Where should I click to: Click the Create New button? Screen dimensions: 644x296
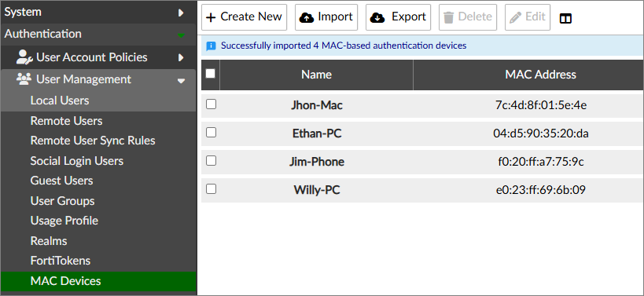[244, 17]
